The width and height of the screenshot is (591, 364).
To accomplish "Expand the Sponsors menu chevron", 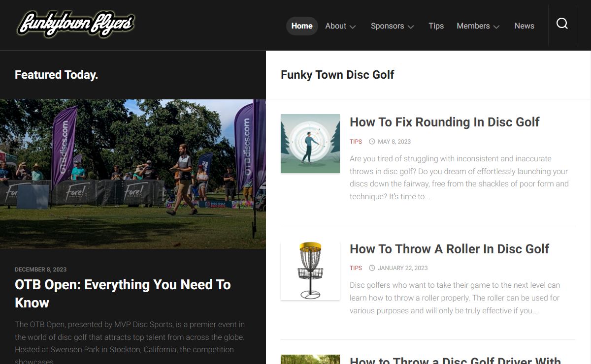I will [411, 27].
